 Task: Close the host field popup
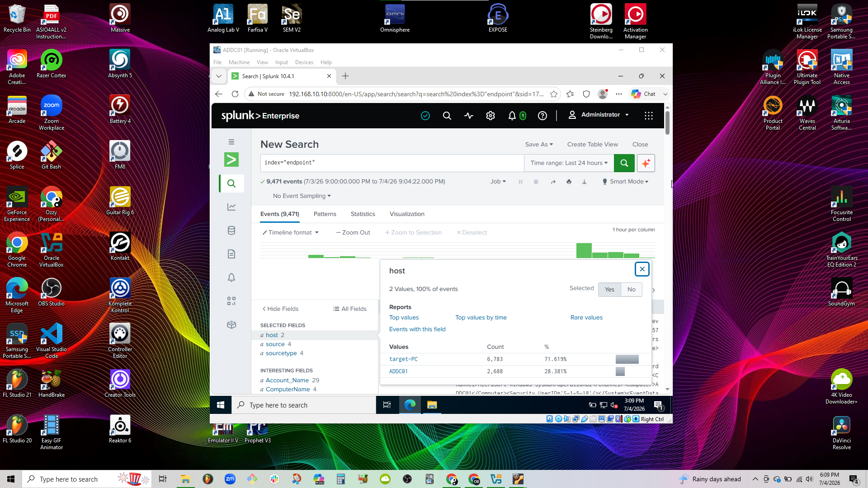(642, 269)
